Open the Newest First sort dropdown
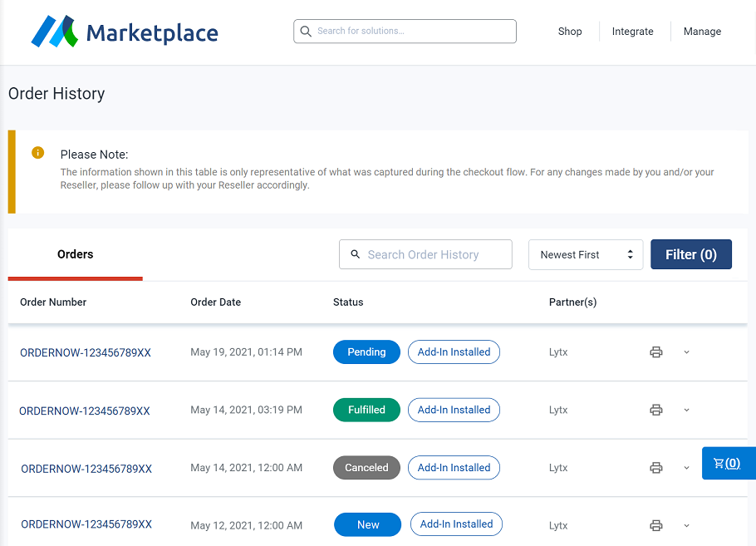The width and height of the screenshot is (756, 546). (x=586, y=254)
